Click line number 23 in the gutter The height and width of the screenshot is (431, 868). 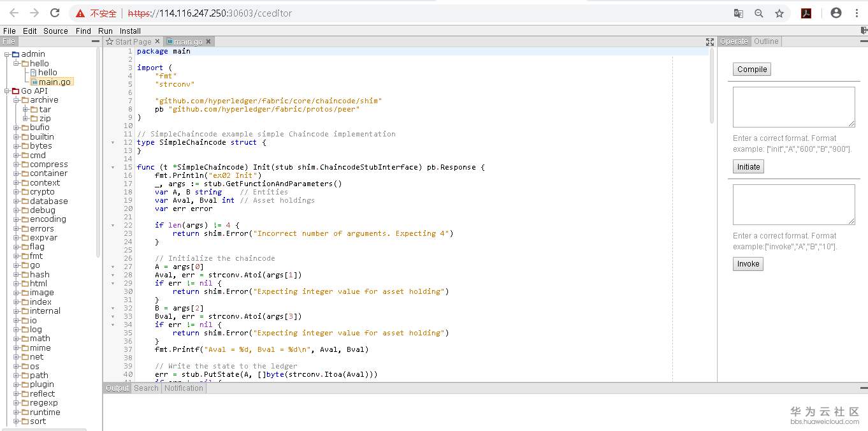(128, 233)
